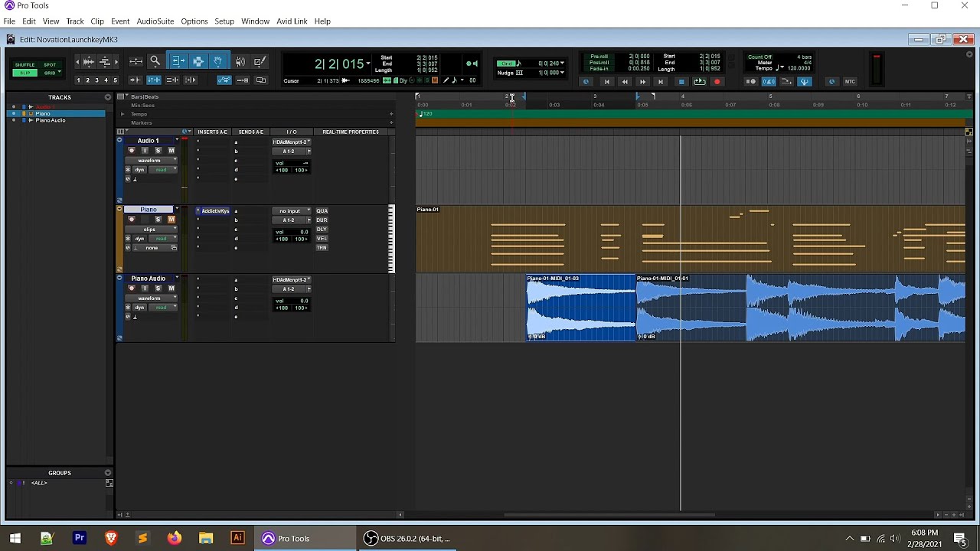Select Piano Audio in Tracks list
This screenshot has width=980, height=551.
[51, 120]
